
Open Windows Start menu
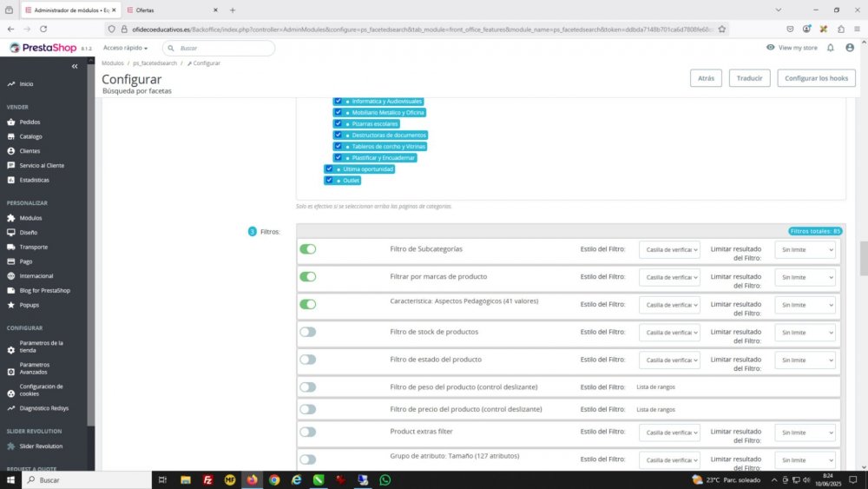click(10, 479)
